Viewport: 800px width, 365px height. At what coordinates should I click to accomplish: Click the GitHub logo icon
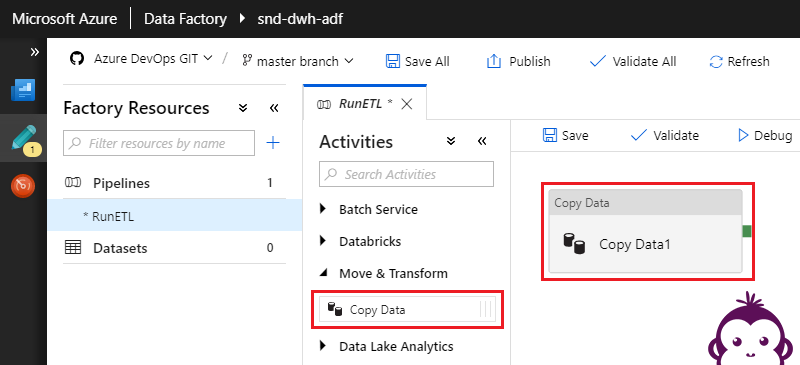[77, 59]
